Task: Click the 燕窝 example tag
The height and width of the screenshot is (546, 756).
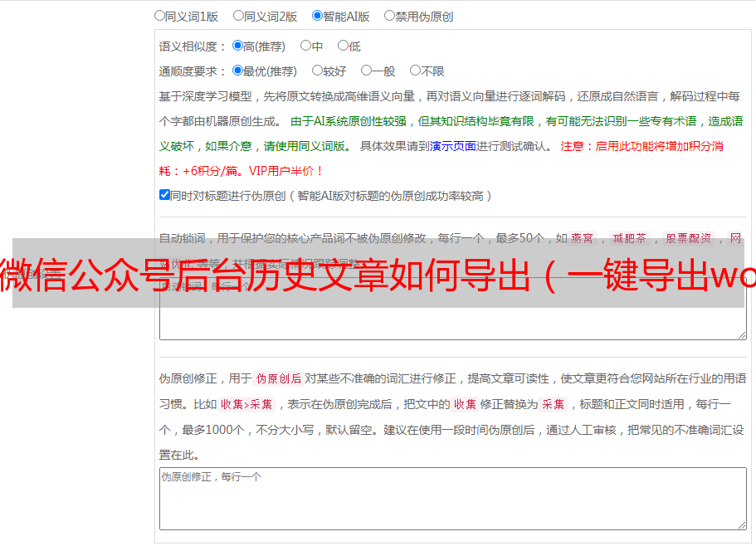Action: coord(582,238)
